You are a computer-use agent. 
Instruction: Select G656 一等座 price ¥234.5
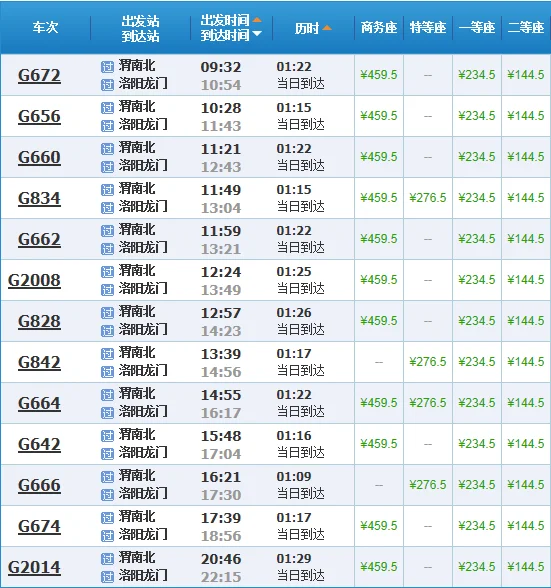[x=477, y=116]
